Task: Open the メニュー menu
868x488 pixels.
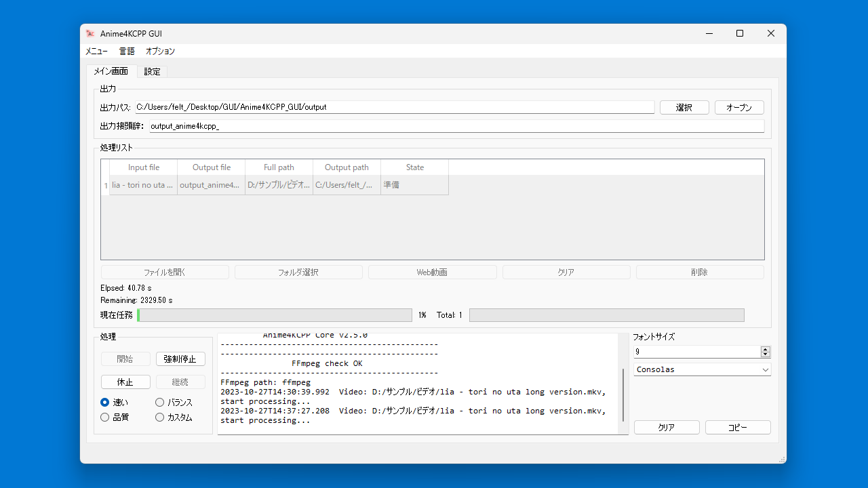Action: pyautogui.click(x=96, y=52)
